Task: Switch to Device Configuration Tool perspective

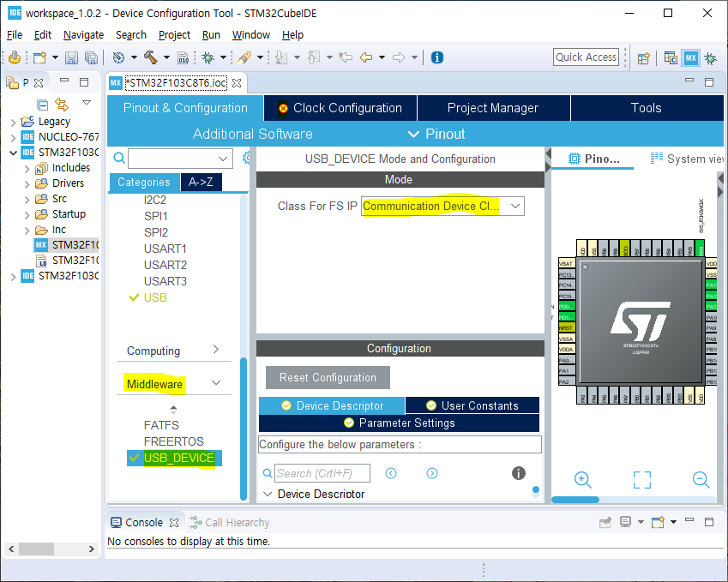Action: click(x=690, y=57)
